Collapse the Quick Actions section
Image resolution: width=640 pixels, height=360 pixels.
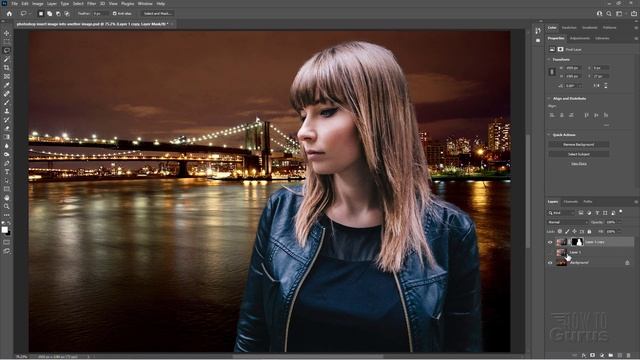549,135
